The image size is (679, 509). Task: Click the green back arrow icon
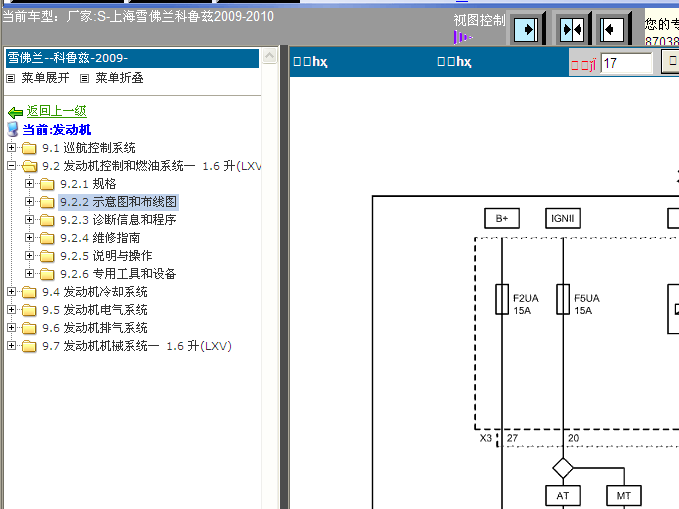pos(16,113)
